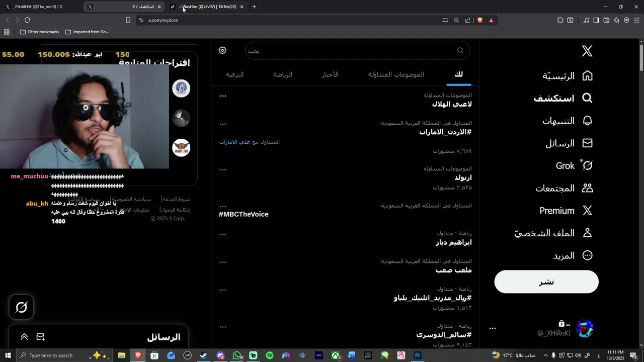Switch to الأخبار tab
This screenshot has height=362, width=644.
(330, 74)
